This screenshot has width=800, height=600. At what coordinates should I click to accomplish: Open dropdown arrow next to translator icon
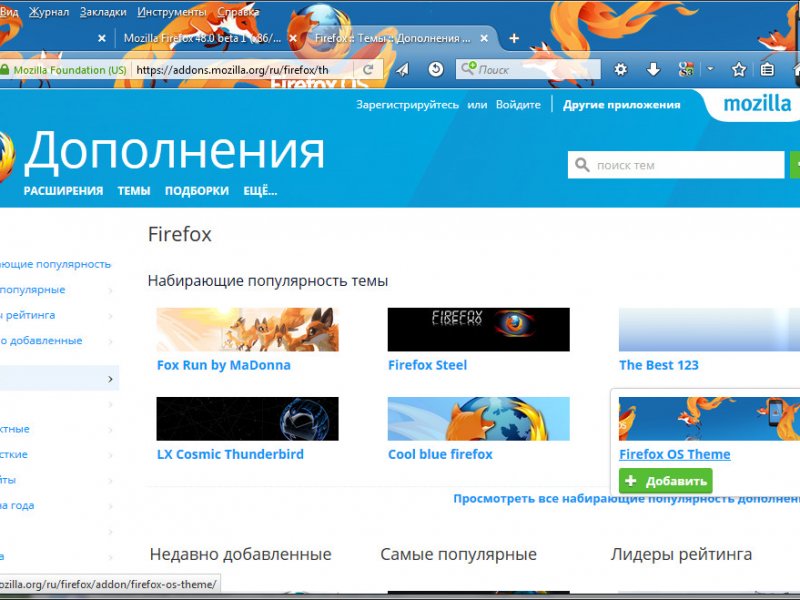(710, 69)
